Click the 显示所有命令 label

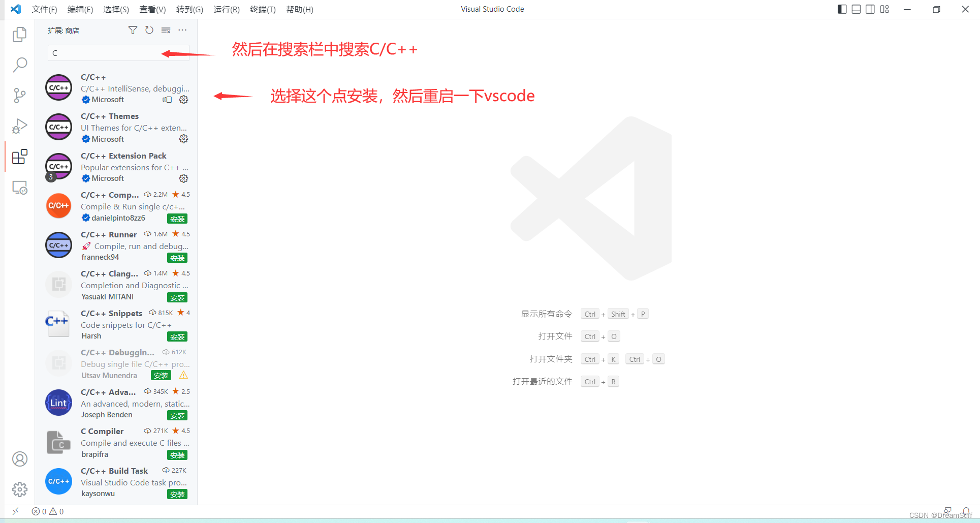(547, 314)
